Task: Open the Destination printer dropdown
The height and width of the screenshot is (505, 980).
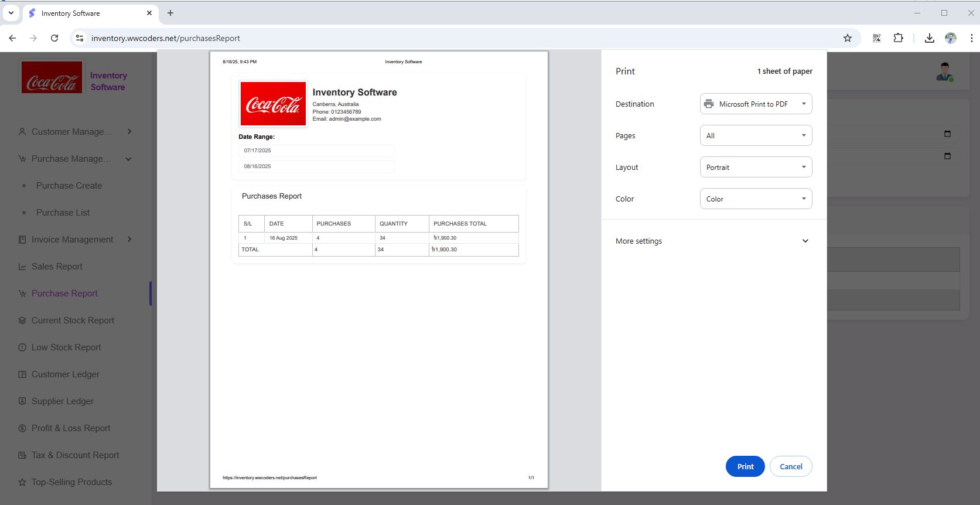Action: (x=756, y=104)
